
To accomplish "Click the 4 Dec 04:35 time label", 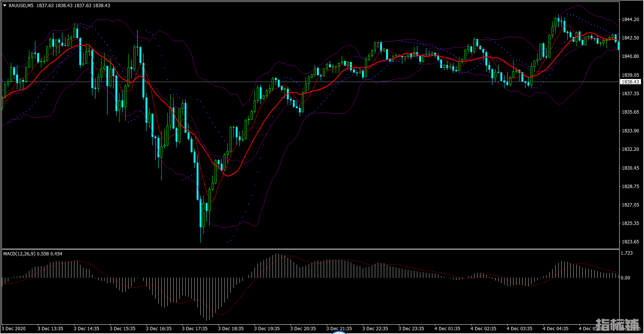I will (556, 329).
